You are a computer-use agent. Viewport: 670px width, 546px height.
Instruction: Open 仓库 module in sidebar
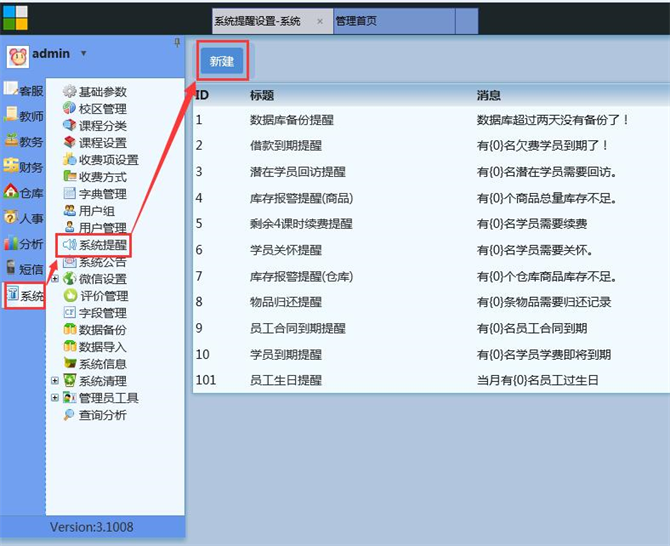(24, 192)
